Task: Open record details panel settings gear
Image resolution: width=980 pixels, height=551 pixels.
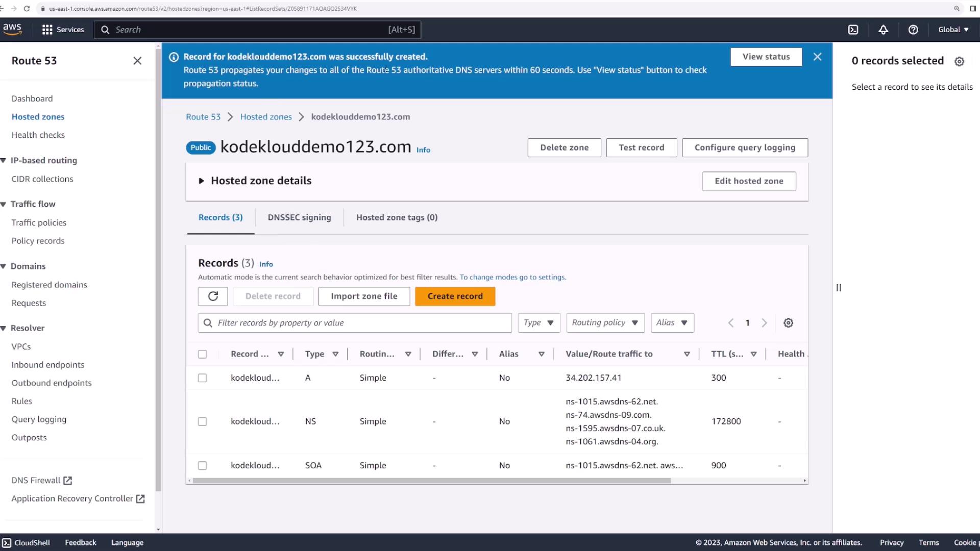Action: coord(959,61)
